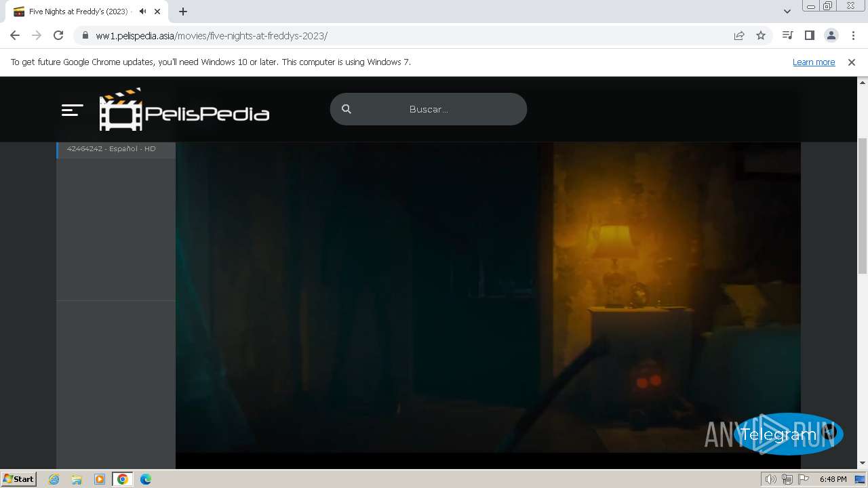This screenshot has width=868, height=488.
Task: Toggle the Chrome side panel
Action: (809, 35)
